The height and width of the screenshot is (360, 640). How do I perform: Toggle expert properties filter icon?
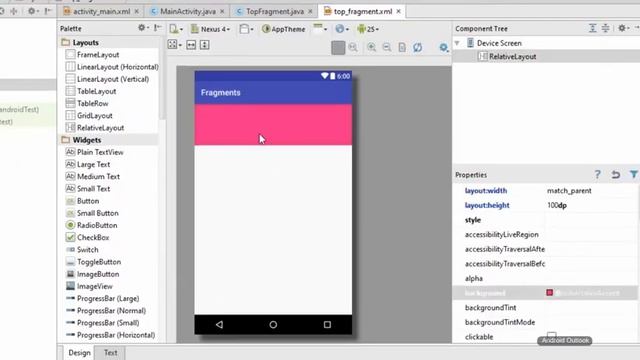633,175
